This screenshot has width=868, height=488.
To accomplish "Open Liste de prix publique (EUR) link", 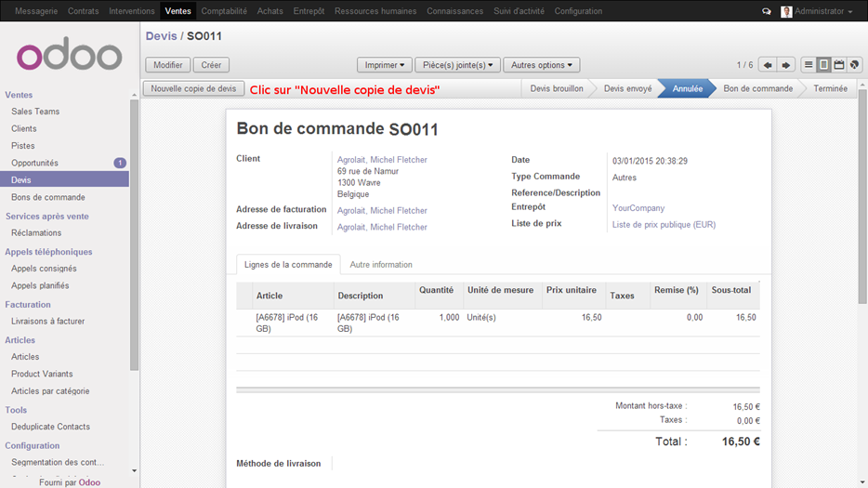I will pyautogui.click(x=664, y=224).
